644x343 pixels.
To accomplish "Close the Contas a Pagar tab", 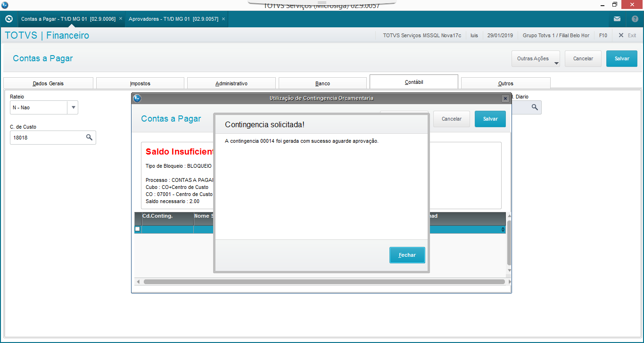I will (x=121, y=19).
